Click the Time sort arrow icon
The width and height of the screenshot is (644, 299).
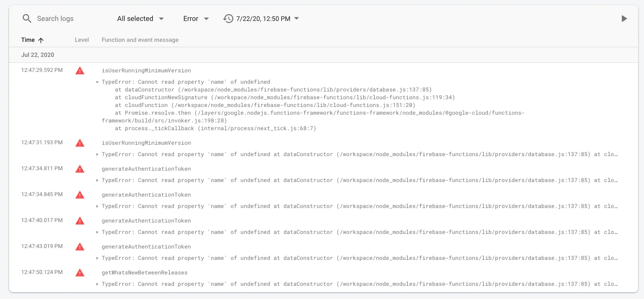(x=41, y=40)
